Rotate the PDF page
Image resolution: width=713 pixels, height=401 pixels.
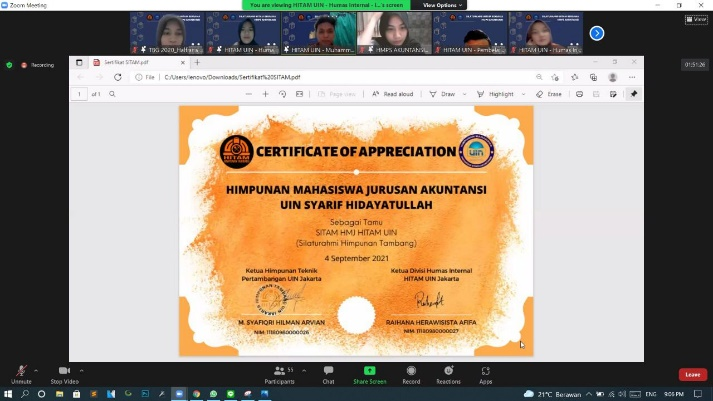point(282,94)
